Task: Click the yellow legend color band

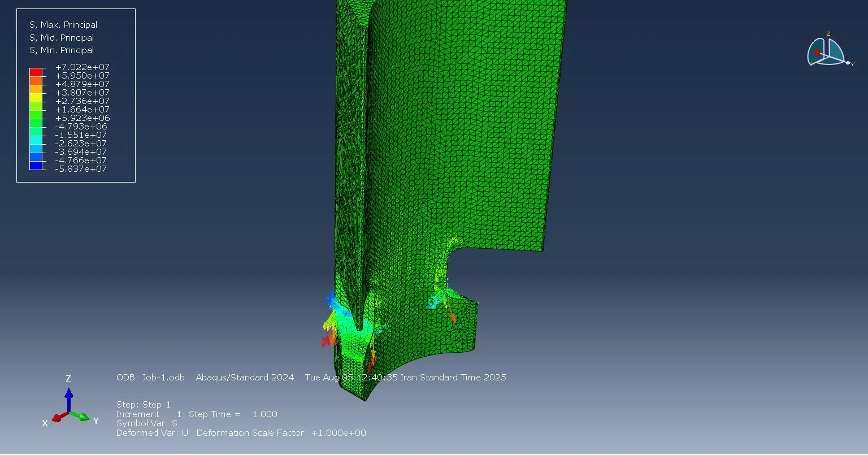Action: click(x=36, y=97)
